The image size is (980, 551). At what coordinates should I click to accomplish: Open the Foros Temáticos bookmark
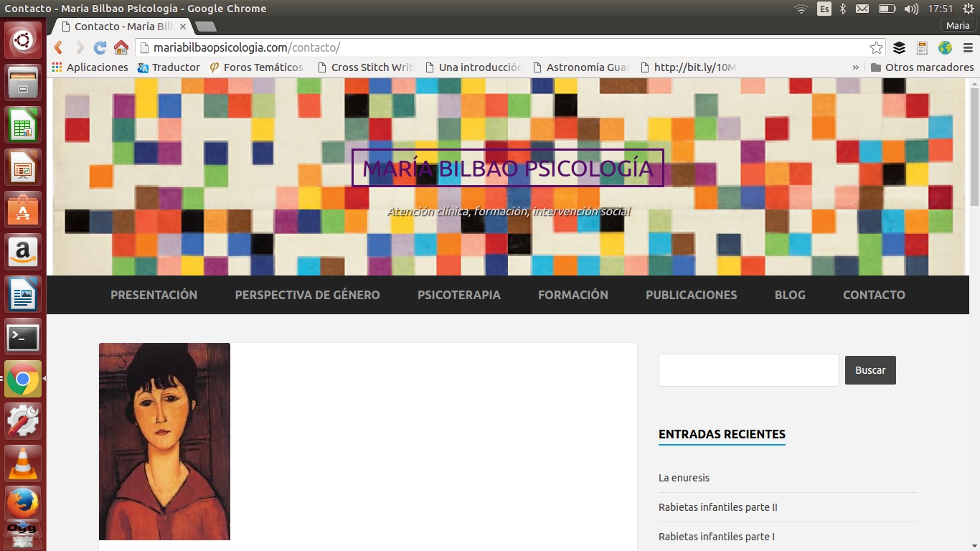[x=256, y=67]
